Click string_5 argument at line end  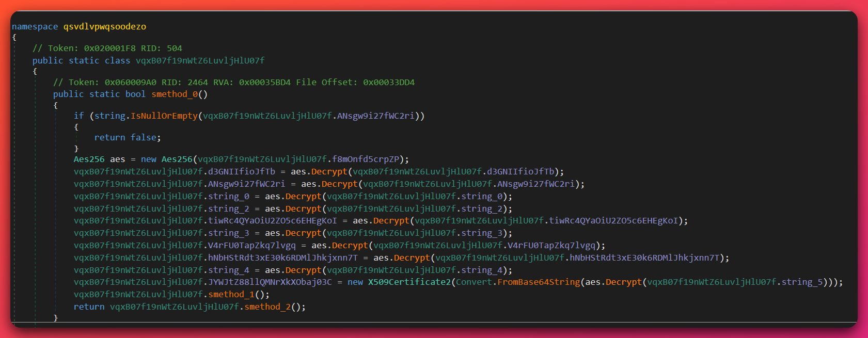(x=802, y=282)
